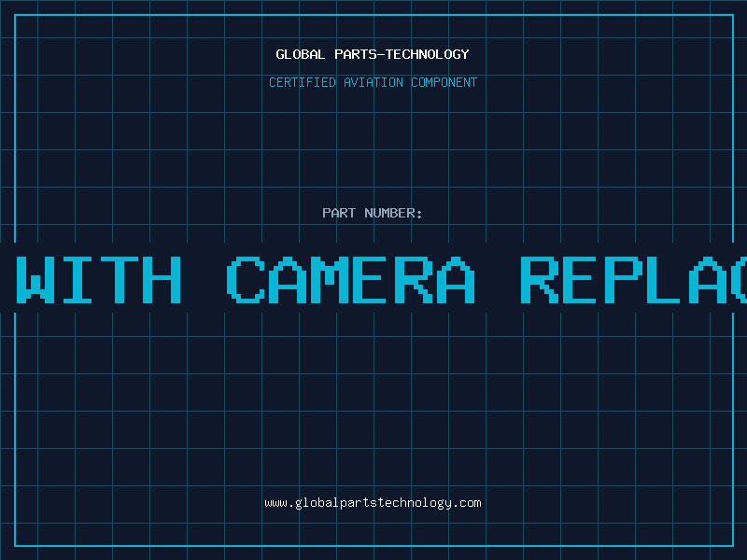Image resolution: width=747 pixels, height=560 pixels.
Task: Select the CERTIFIED AVIATION COMPONENT subtitle
Action: [373, 82]
